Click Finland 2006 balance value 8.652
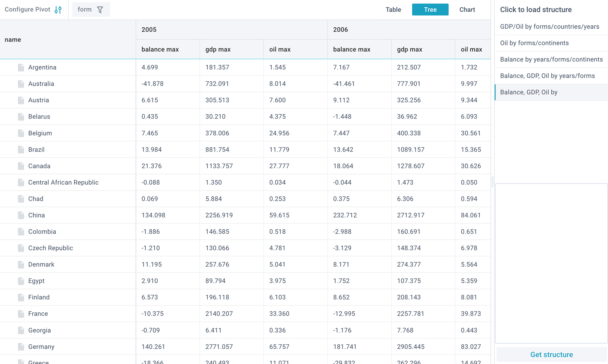Screen dimensions: 608x364 (341, 297)
